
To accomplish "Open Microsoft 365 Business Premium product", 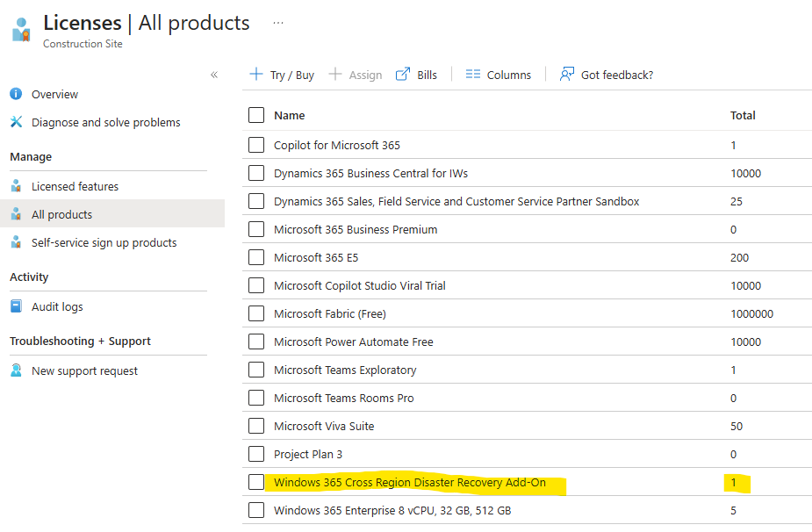I will pyautogui.click(x=356, y=229).
